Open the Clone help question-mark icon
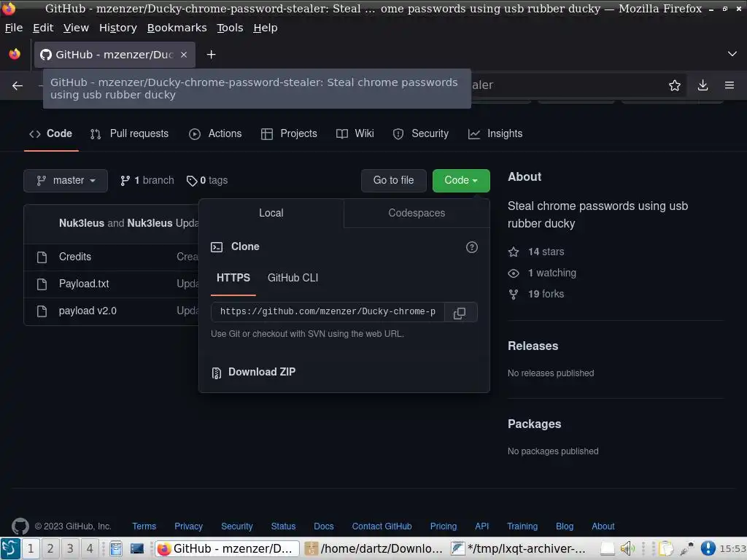The height and width of the screenshot is (560, 747). click(x=472, y=247)
